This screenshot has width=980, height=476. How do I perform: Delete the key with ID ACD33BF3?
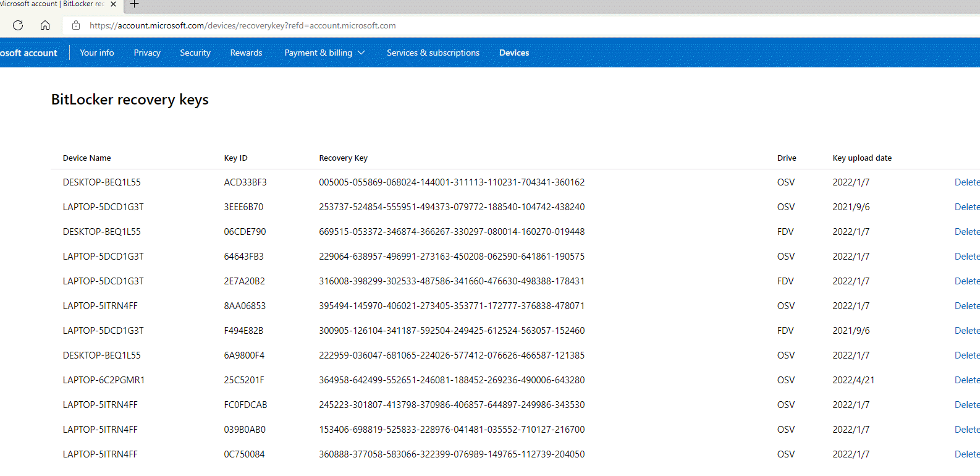[x=966, y=182]
